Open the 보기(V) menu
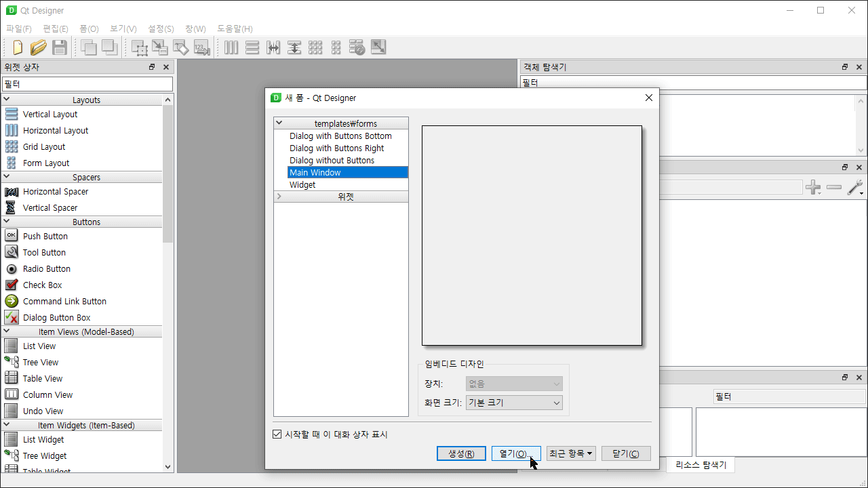This screenshot has height=488, width=868. click(123, 28)
